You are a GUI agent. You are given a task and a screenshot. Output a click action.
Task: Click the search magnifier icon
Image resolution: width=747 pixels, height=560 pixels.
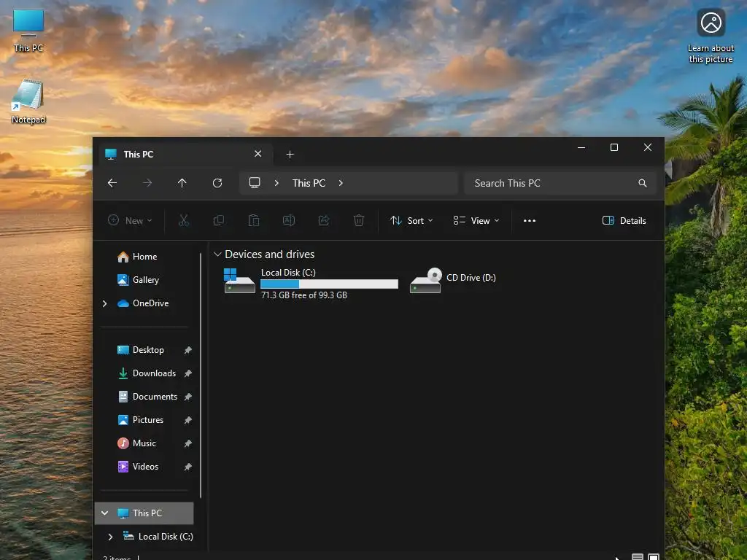point(642,183)
